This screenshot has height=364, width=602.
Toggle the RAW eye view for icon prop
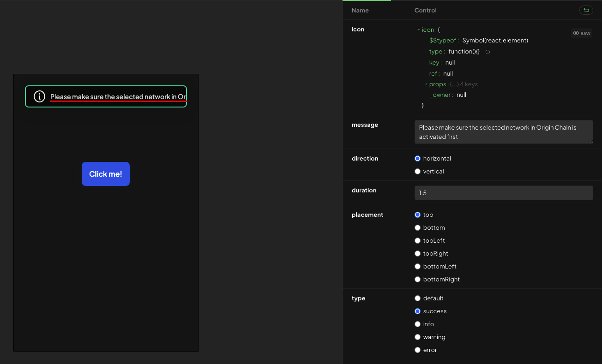tap(581, 33)
